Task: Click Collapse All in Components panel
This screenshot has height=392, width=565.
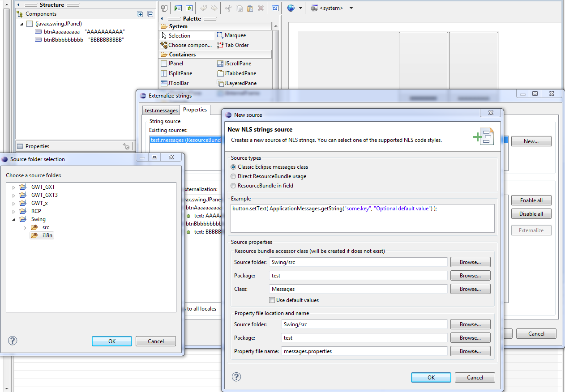Action: click(x=150, y=14)
